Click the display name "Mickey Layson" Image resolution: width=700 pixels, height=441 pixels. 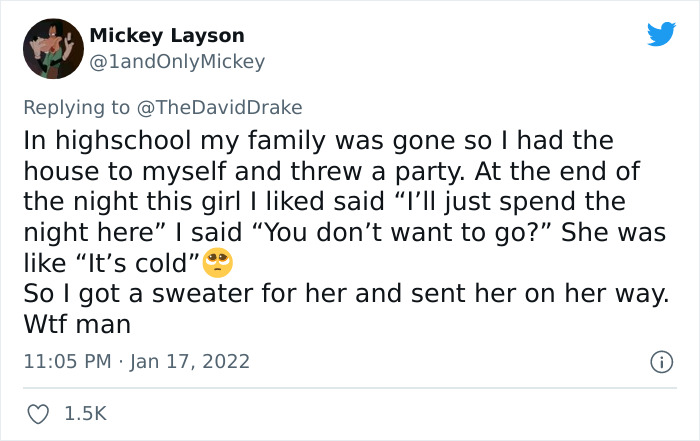167,36
